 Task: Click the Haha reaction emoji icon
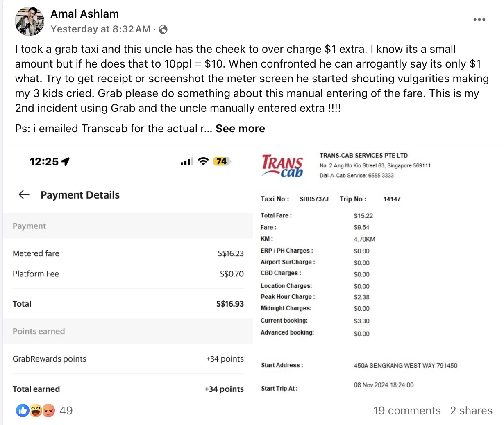[x=36, y=410]
